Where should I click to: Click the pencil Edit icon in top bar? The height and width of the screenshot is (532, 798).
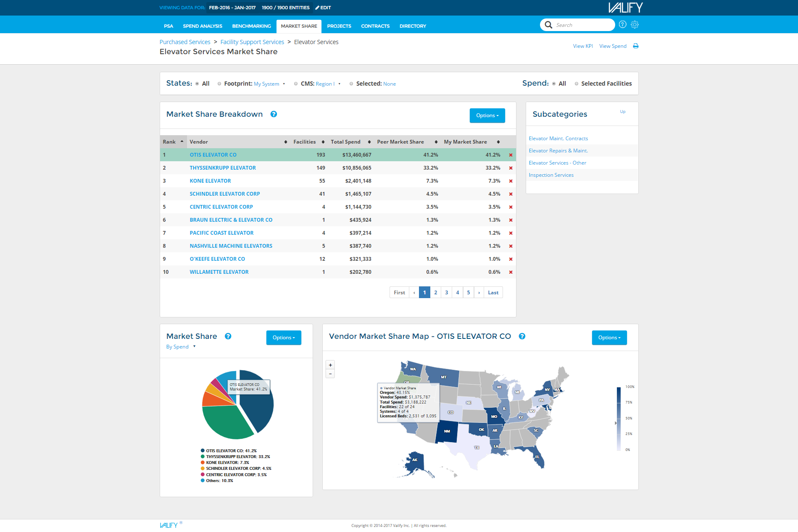(x=317, y=8)
